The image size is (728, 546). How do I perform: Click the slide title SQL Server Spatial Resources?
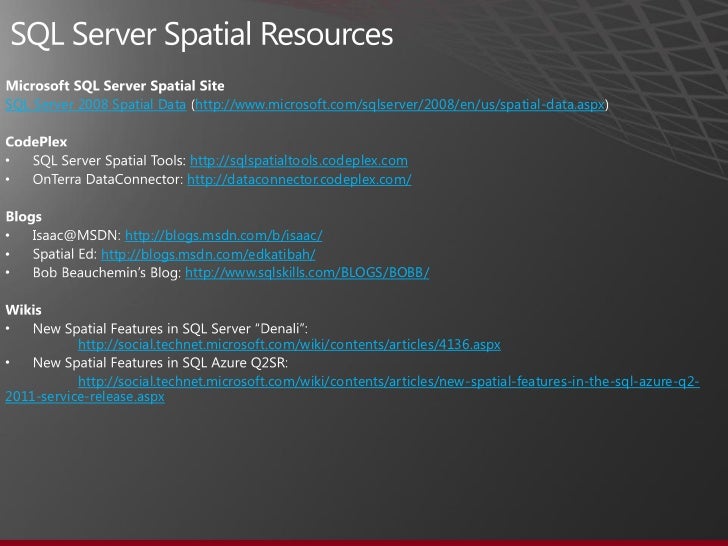pos(202,34)
